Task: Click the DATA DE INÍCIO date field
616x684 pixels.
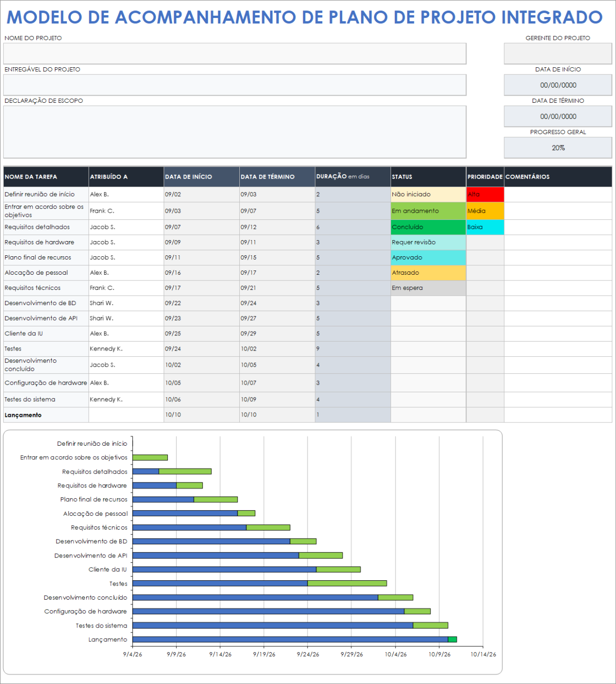Action: click(x=558, y=85)
